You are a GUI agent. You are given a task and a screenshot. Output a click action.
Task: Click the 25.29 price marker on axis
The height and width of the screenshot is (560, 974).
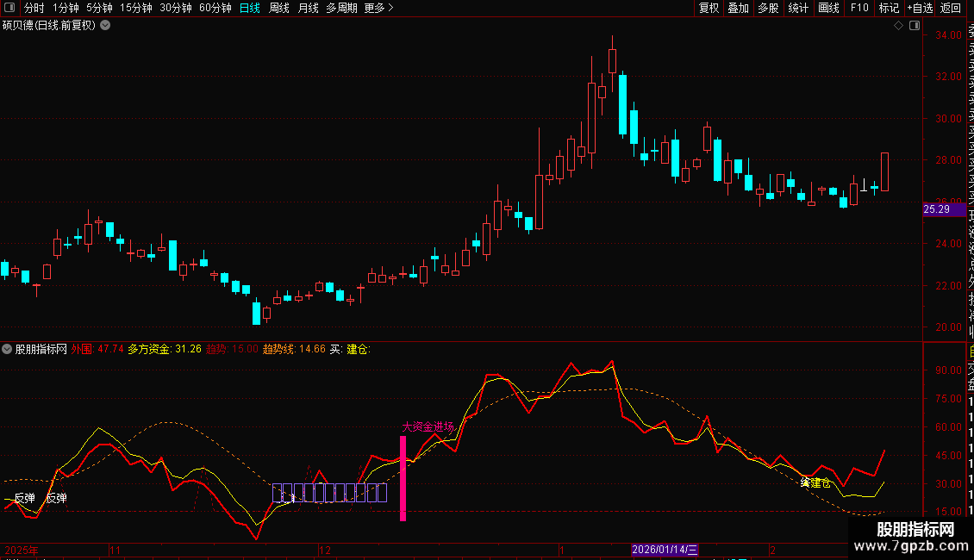coord(944,209)
